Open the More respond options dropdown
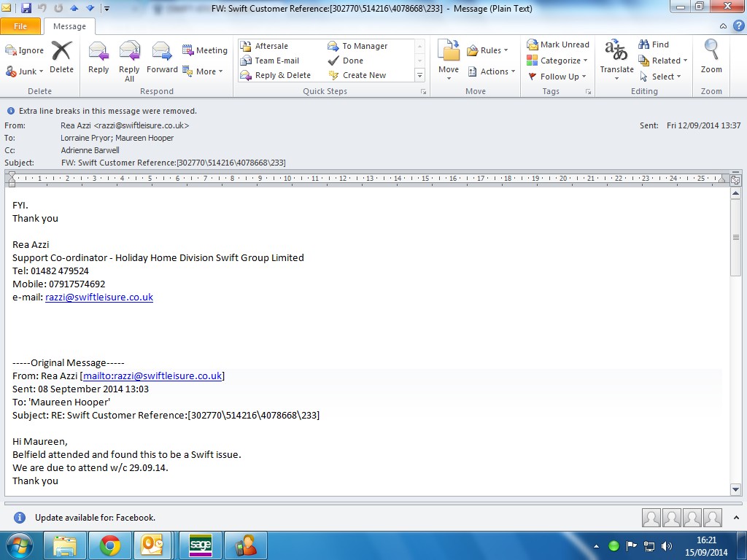Image resolution: width=747 pixels, height=560 pixels. pos(203,71)
